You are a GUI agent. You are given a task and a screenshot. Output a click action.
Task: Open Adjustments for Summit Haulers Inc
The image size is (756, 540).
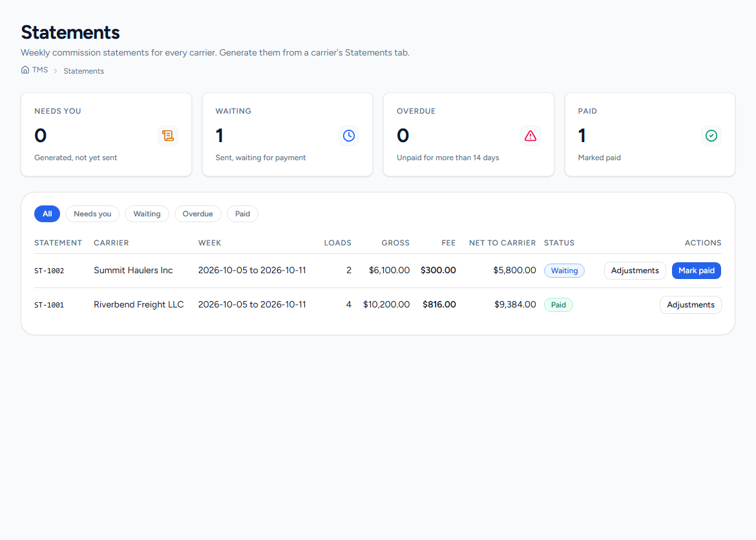(x=635, y=271)
